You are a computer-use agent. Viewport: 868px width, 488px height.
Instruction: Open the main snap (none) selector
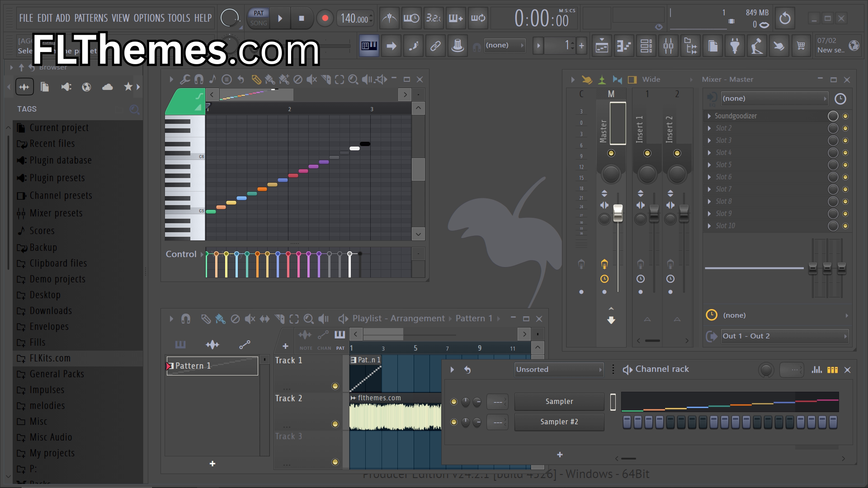pos(505,45)
